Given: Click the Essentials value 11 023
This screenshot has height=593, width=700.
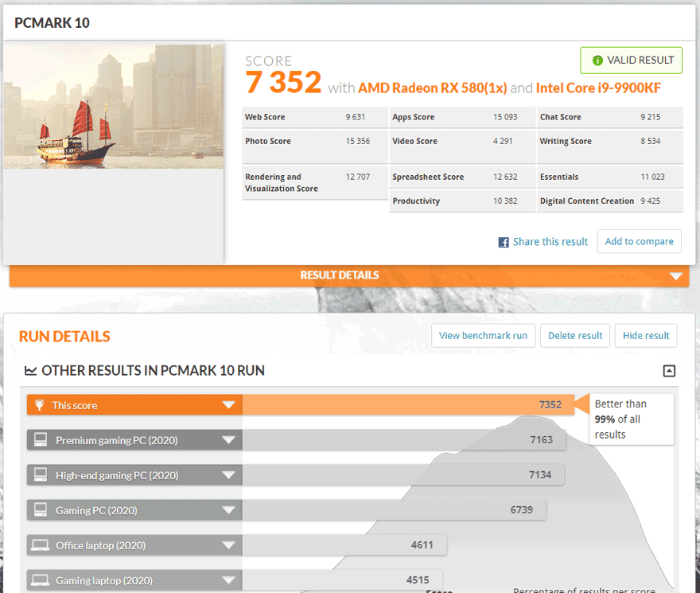Looking at the screenshot, I should click(653, 177).
